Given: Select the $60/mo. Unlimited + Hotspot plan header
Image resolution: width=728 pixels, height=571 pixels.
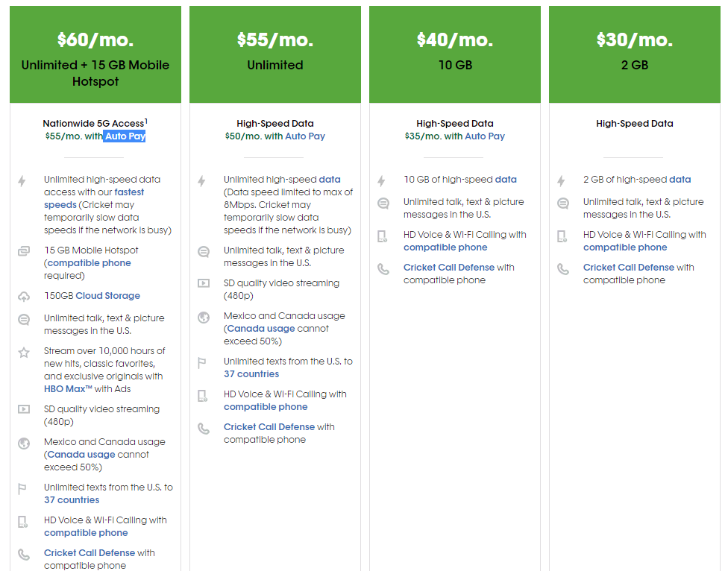Looking at the screenshot, I should (x=95, y=54).
